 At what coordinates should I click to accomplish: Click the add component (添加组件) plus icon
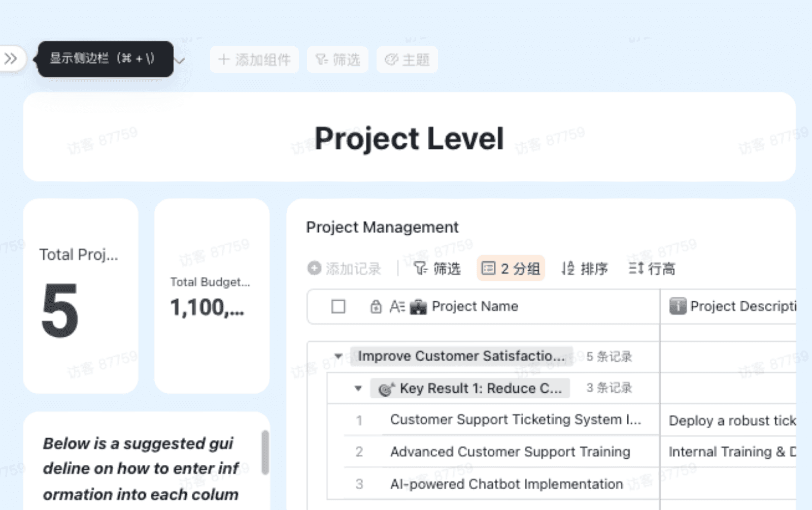(x=223, y=59)
